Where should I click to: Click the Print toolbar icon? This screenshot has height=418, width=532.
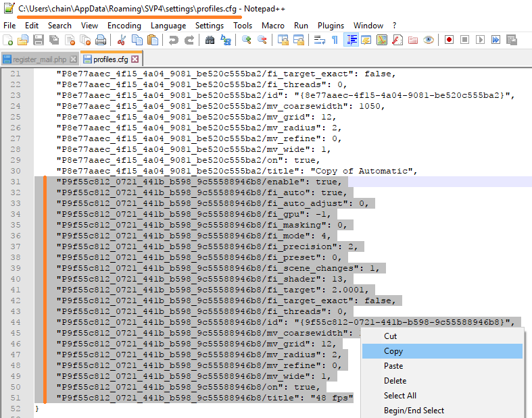point(100,40)
